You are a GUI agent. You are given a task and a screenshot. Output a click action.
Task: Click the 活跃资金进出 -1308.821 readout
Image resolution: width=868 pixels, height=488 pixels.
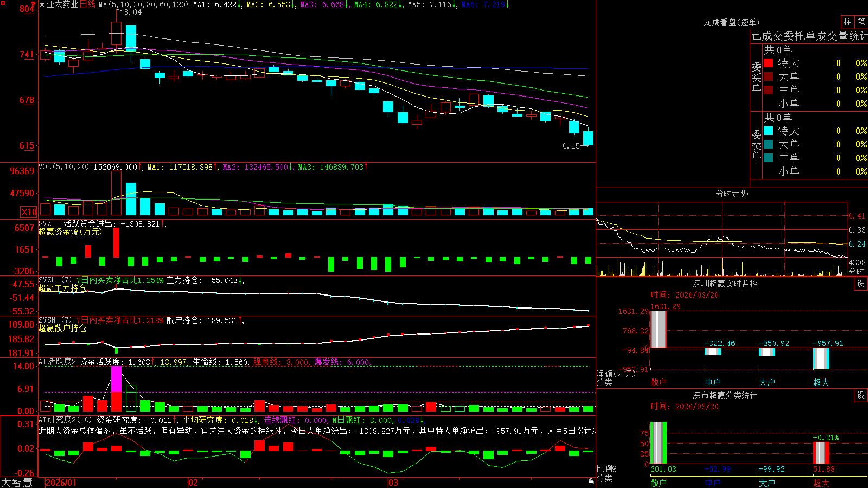point(115,223)
